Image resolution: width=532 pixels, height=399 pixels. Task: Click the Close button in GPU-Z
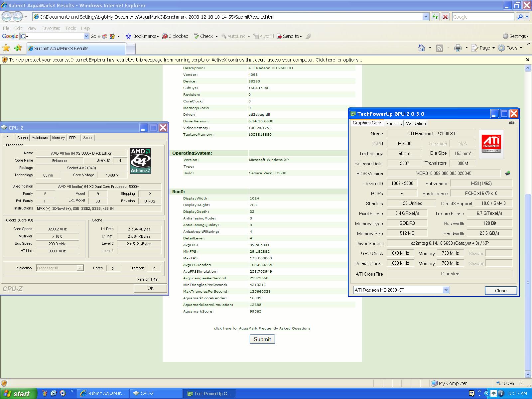501,291
